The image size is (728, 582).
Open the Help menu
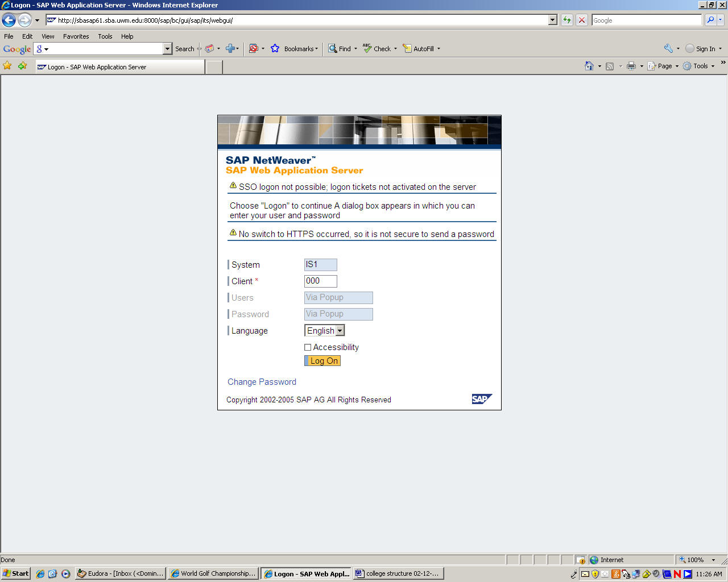tap(127, 36)
